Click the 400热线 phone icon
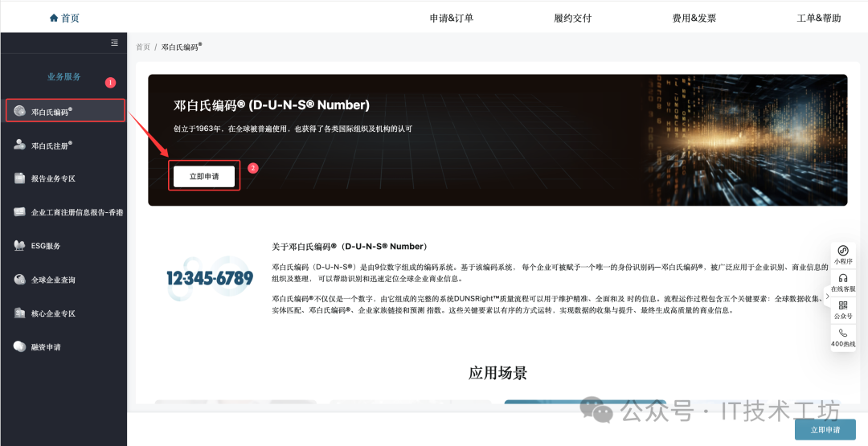 click(843, 333)
